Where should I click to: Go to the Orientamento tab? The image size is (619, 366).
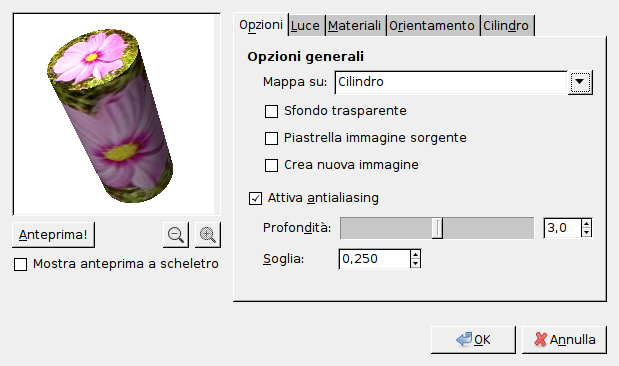point(431,26)
